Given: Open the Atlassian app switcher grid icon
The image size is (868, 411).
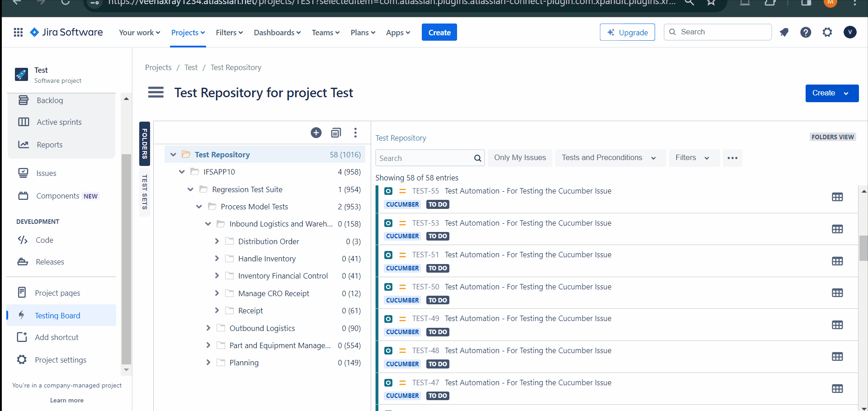Looking at the screenshot, I should 18,32.
